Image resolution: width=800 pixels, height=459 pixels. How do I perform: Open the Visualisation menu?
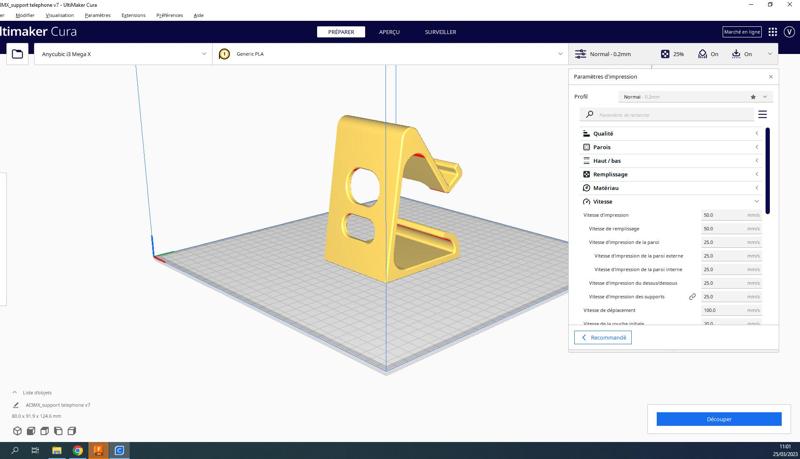pyautogui.click(x=60, y=15)
